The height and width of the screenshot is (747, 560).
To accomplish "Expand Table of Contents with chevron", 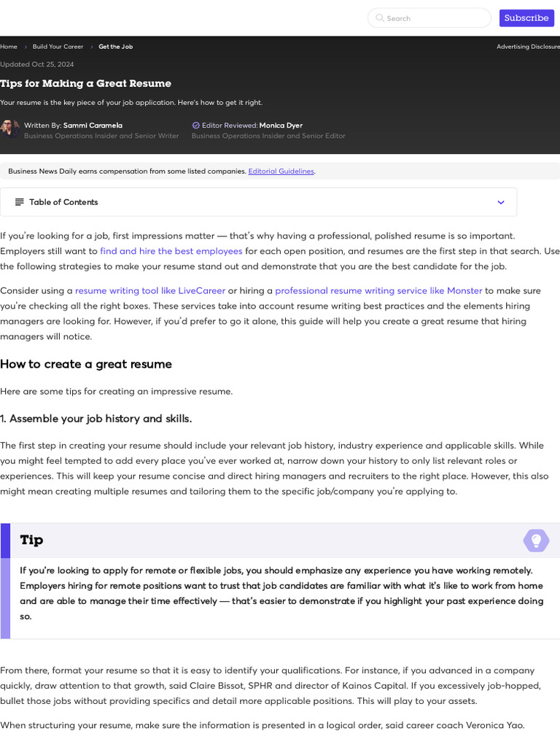I will [501, 203].
